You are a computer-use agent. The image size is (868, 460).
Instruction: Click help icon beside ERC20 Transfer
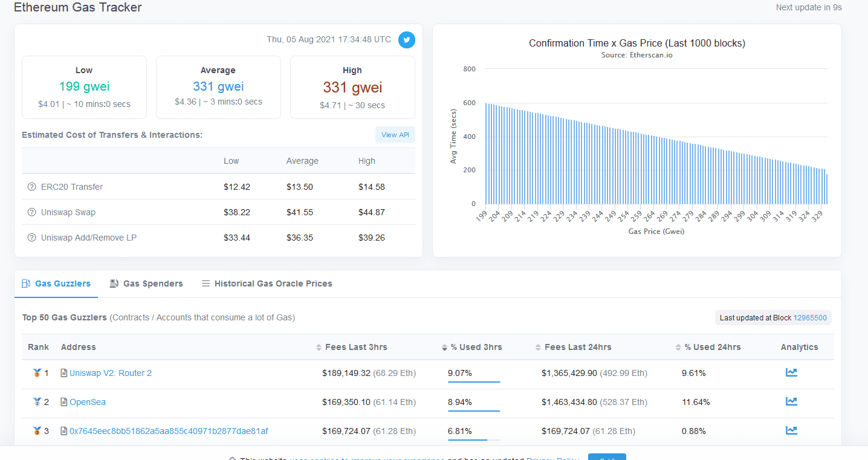pyautogui.click(x=32, y=187)
